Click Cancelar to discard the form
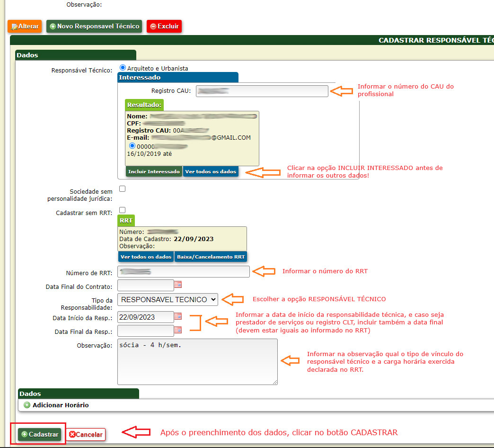 pos(86,434)
